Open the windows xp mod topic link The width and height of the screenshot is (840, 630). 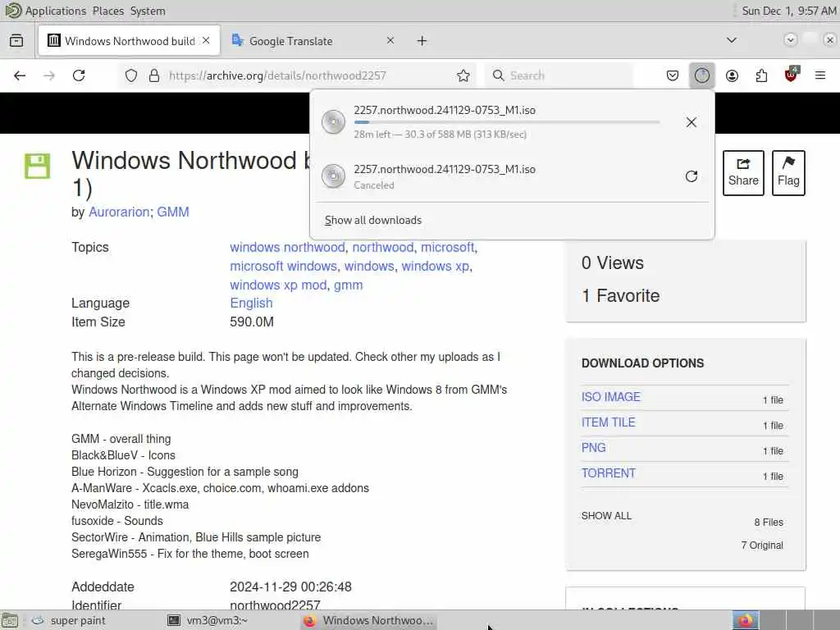click(277, 285)
